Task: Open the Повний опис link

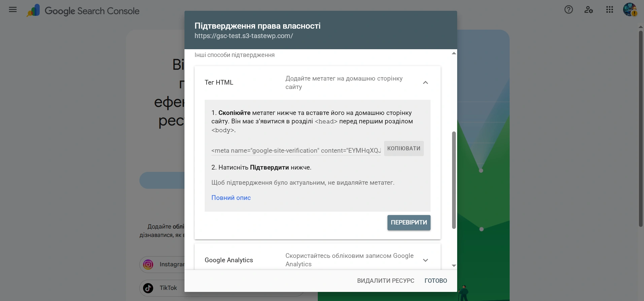Action: 231,198
